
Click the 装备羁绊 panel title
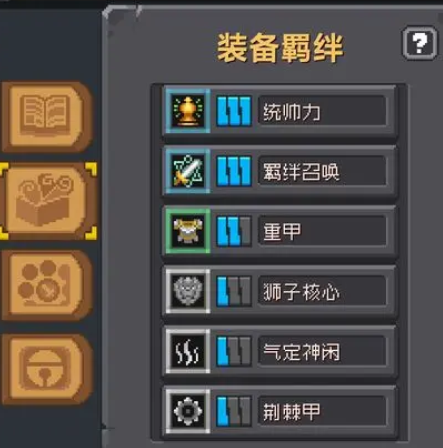(280, 48)
